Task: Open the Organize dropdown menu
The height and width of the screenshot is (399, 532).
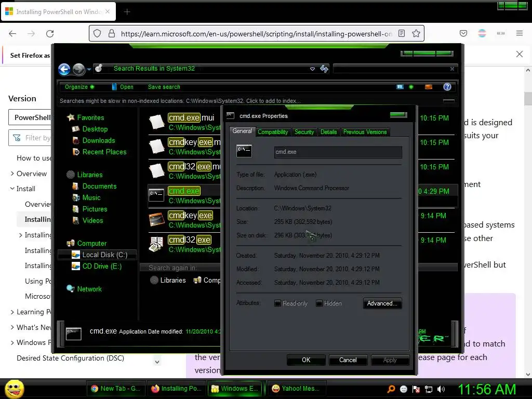Action: pos(79,87)
